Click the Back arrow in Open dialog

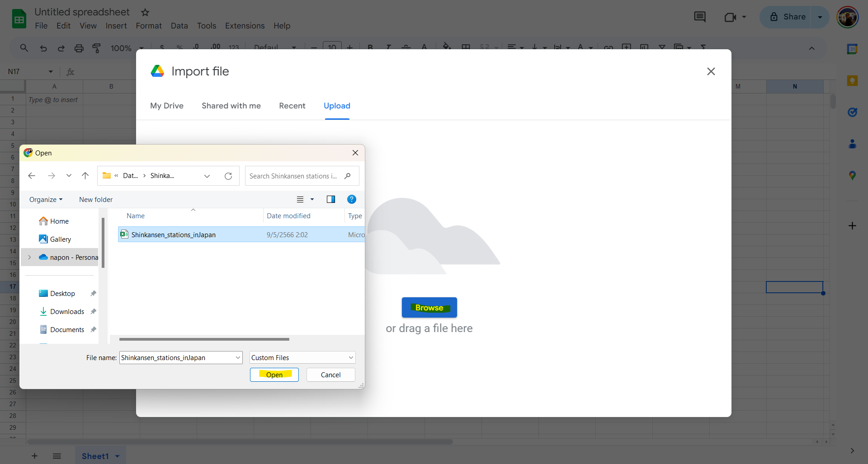[x=32, y=176]
